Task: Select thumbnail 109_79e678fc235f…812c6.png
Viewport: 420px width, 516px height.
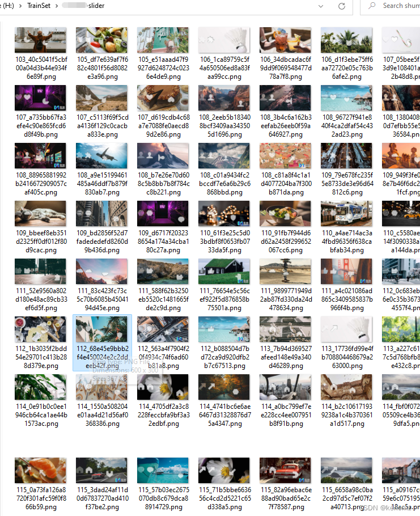Action: (347, 156)
